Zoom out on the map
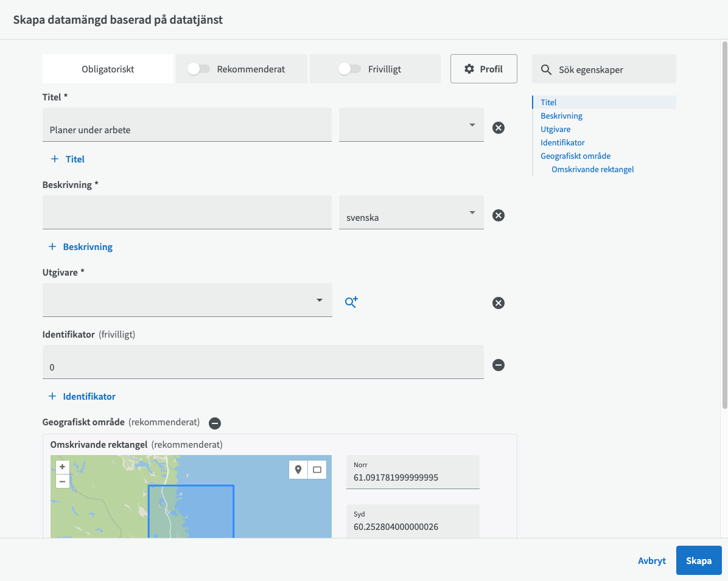 tap(62, 481)
